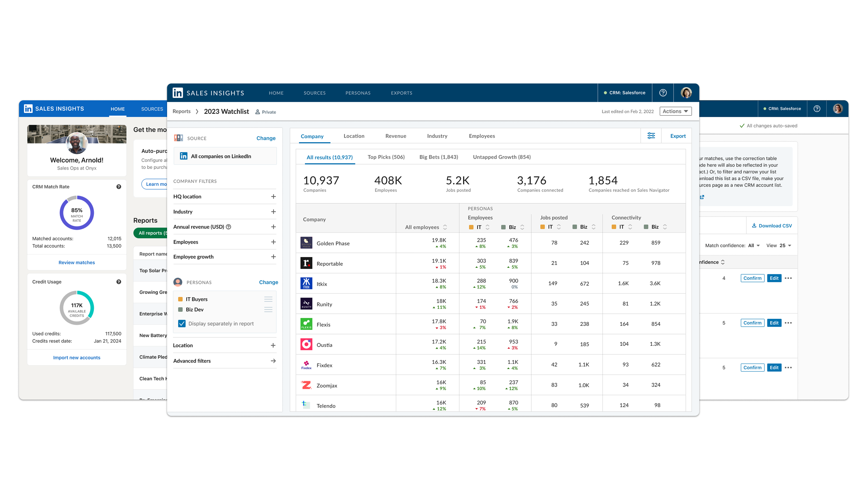Expand the HQ location filter
Image resolution: width=868 pixels, height=488 pixels.
tap(273, 197)
